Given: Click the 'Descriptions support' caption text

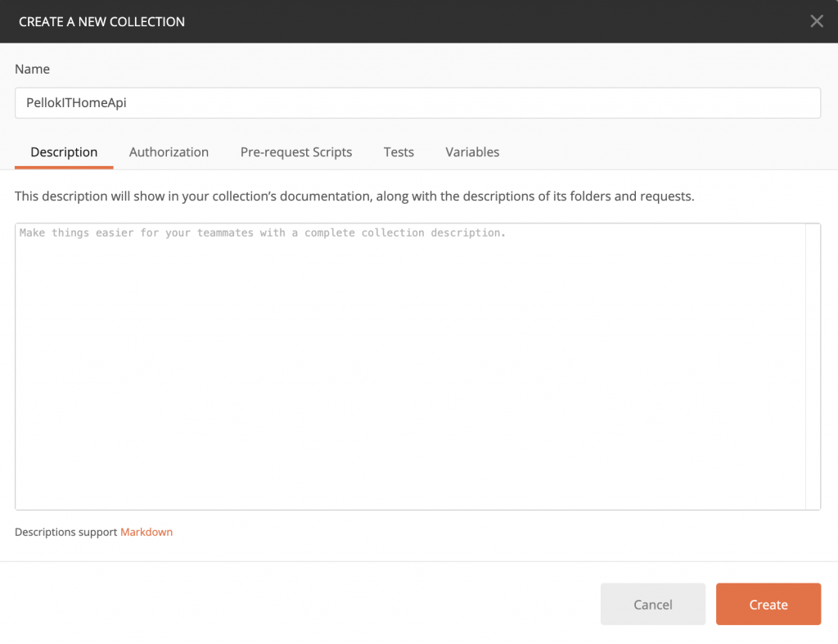Looking at the screenshot, I should click(x=66, y=532).
